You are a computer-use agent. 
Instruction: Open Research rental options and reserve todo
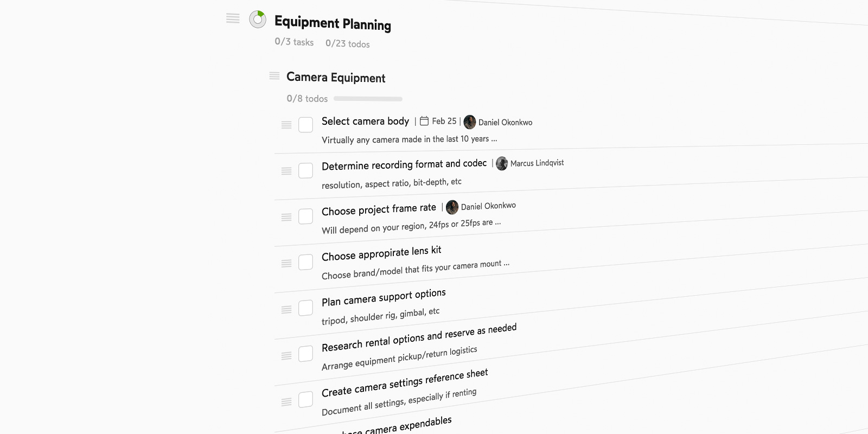pos(419,337)
